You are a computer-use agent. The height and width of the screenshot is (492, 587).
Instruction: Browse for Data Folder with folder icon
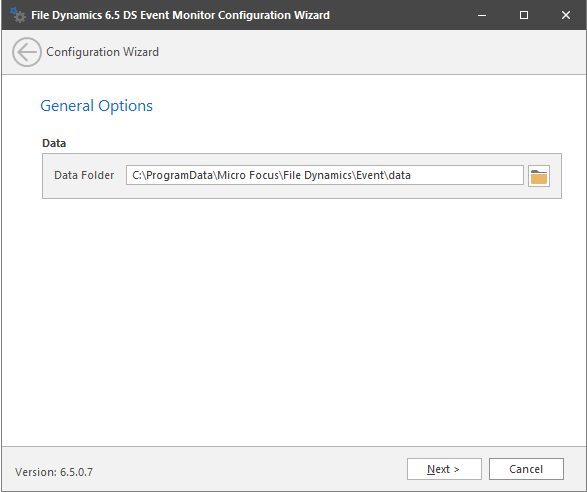539,176
